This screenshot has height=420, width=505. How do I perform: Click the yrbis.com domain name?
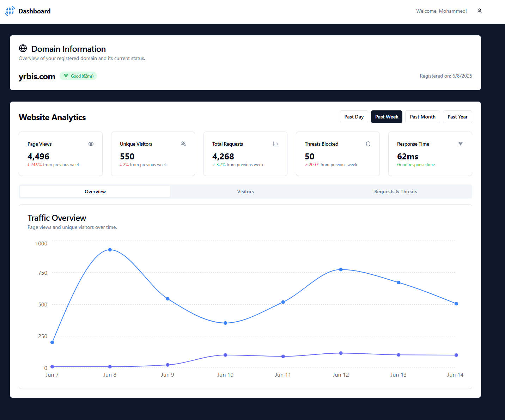[37, 77]
